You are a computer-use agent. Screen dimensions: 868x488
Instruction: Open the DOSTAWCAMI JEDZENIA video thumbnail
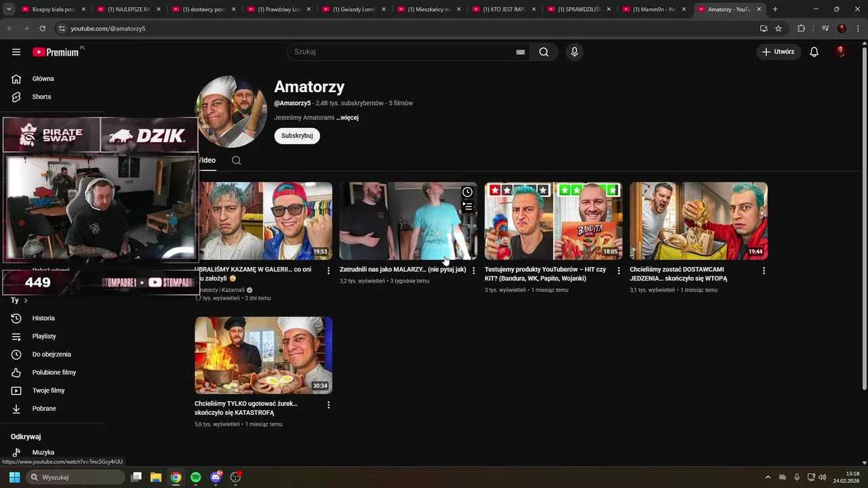698,221
